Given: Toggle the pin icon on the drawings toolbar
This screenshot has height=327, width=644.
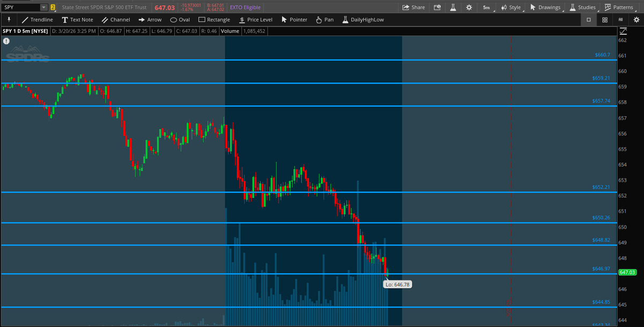Looking at the screenshot, I should pos(8,19).
